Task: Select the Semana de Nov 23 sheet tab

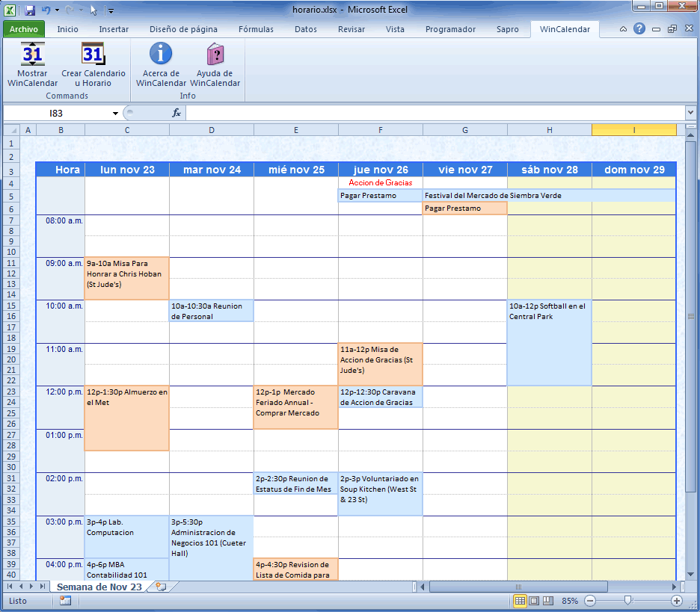Action: point(98,587)
